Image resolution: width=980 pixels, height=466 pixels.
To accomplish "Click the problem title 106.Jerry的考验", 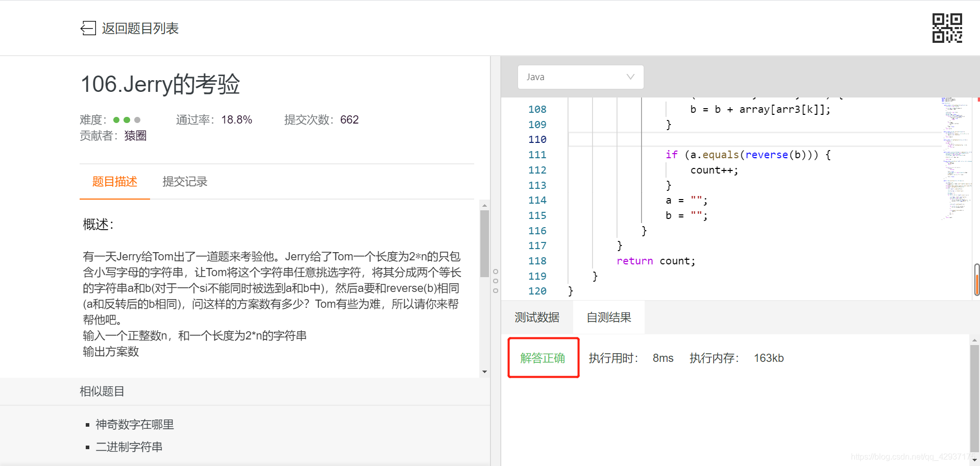I will pyautogui.click(x=160, y=84).
